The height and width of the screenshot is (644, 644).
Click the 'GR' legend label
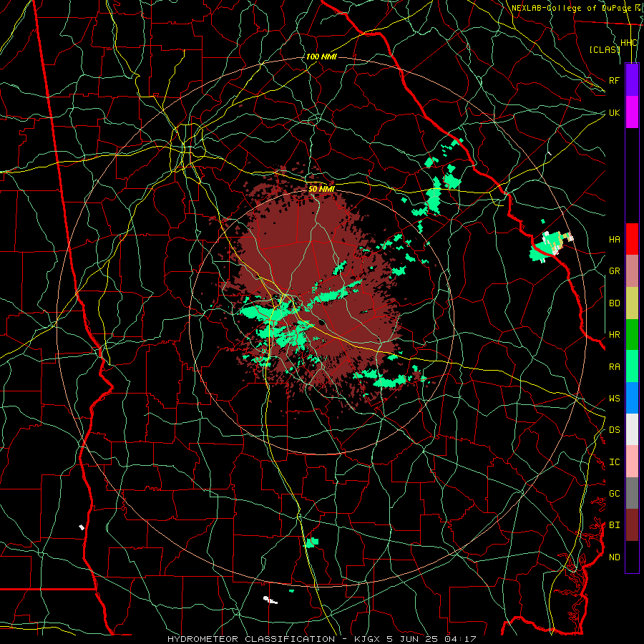pyautogui.click(x=614, y=271)
